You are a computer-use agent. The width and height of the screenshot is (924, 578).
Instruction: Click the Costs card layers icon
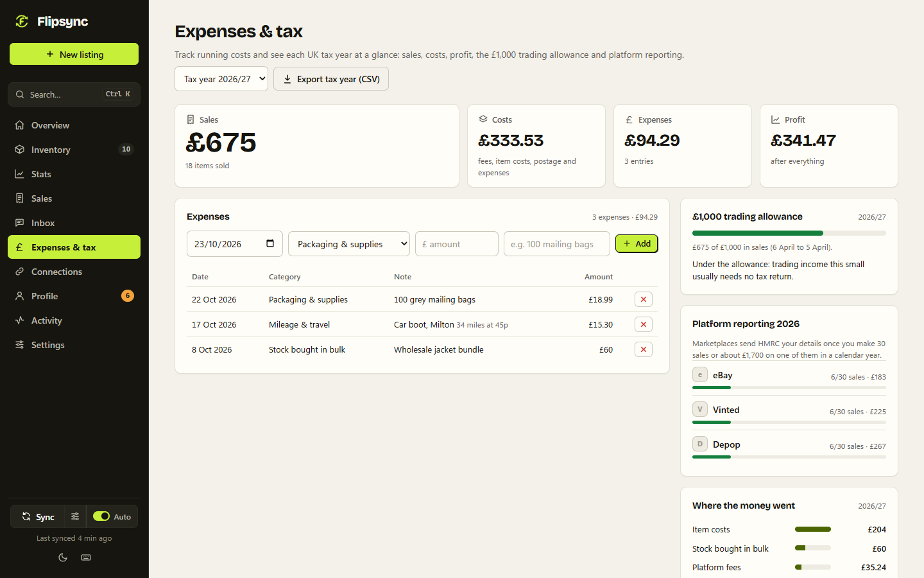pos(483,119)
